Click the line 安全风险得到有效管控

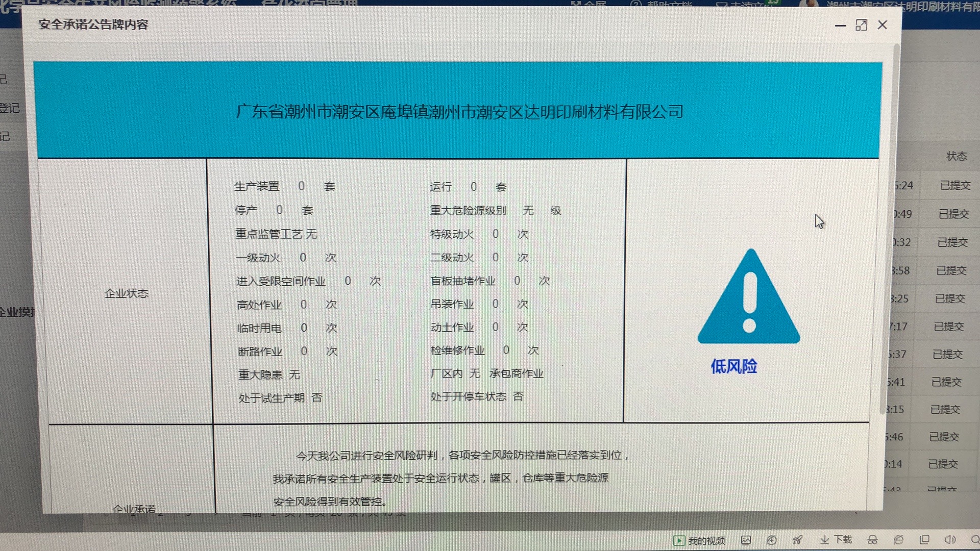click(330, 502)
